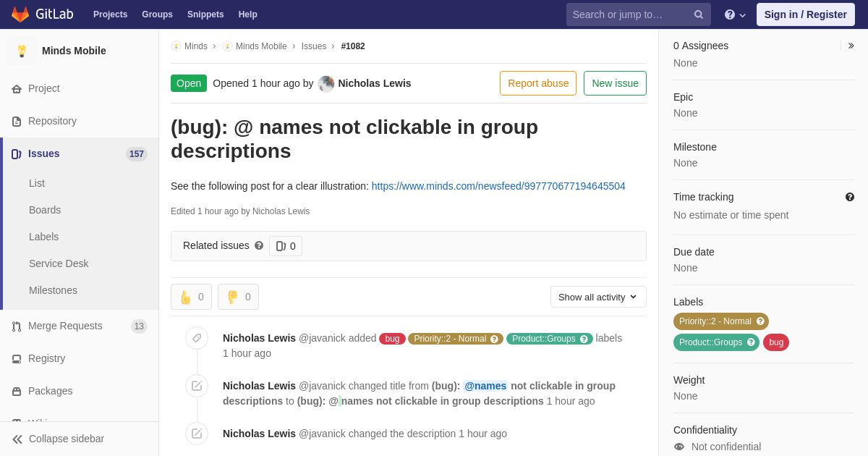Click the GitLab fox logo
Image resolution: width=868 pixels, height=456 pixels.
(20, 14)
